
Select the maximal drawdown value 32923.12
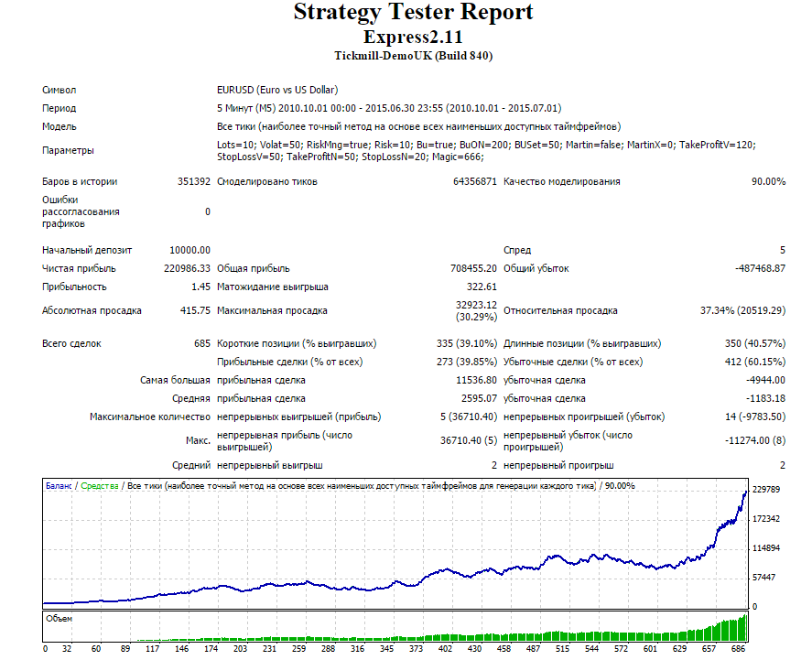tap(476, 305)
